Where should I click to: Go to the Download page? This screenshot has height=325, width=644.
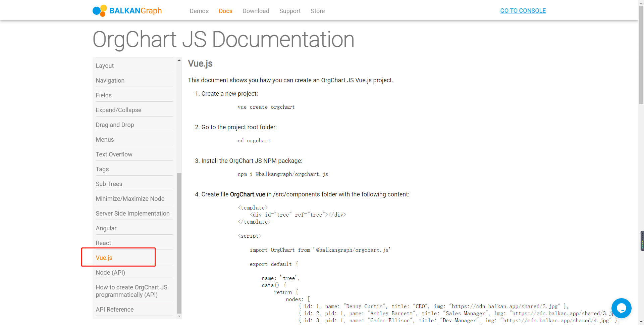pyautogui.click(x=256, y=11)
